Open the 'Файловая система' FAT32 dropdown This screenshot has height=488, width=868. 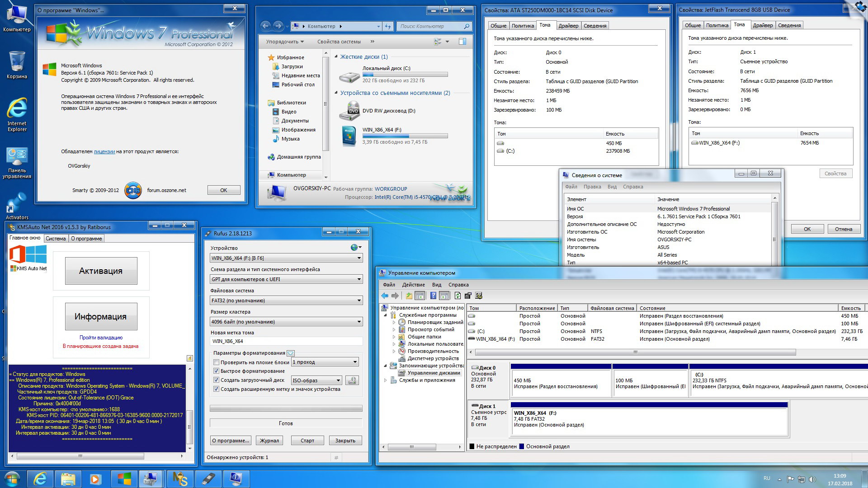(x=286, y=300)
